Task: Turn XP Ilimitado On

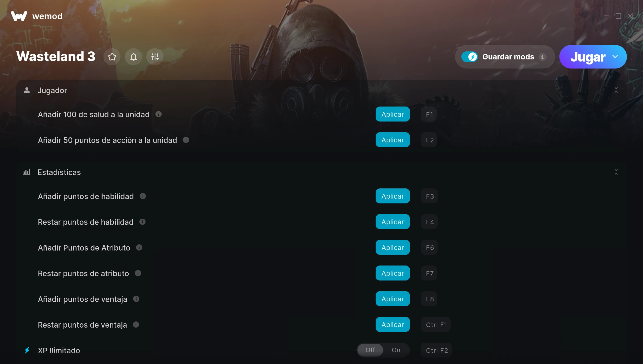Action: [x=396, y=350]
